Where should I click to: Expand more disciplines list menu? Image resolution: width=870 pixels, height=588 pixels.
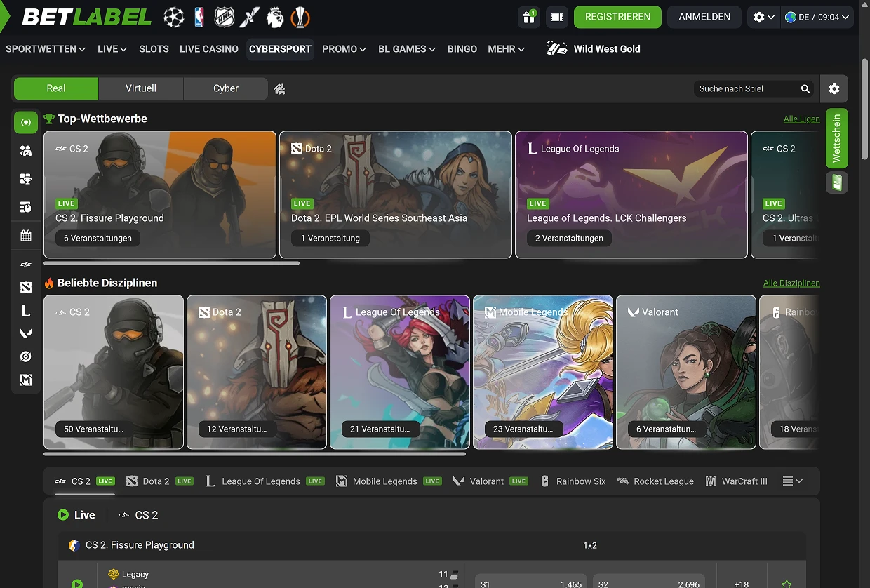point(792,481)
